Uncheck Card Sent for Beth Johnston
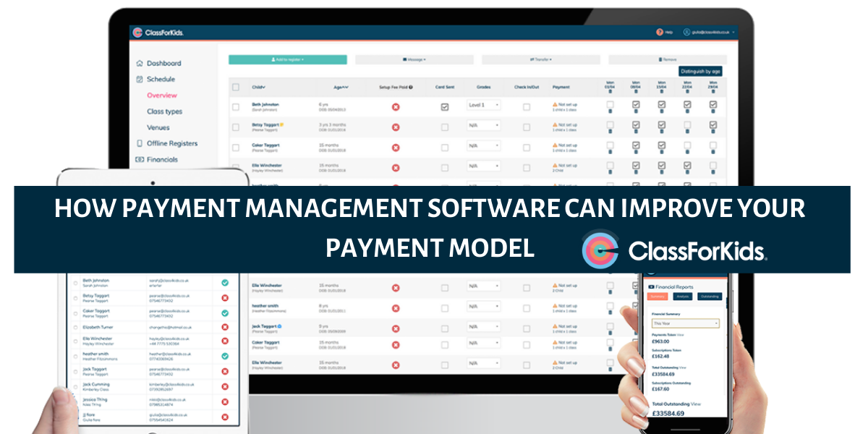Screen dimensions: 868x434 (x=443, y=106)
